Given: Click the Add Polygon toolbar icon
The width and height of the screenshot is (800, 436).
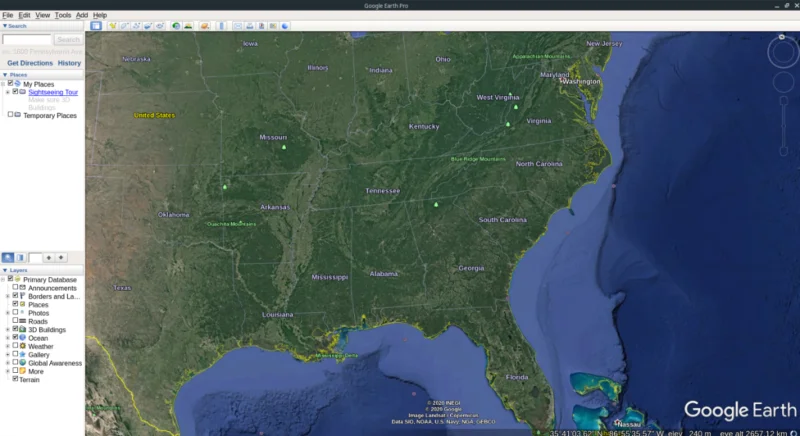Looking at the screenshot, I should coord(124,25).
